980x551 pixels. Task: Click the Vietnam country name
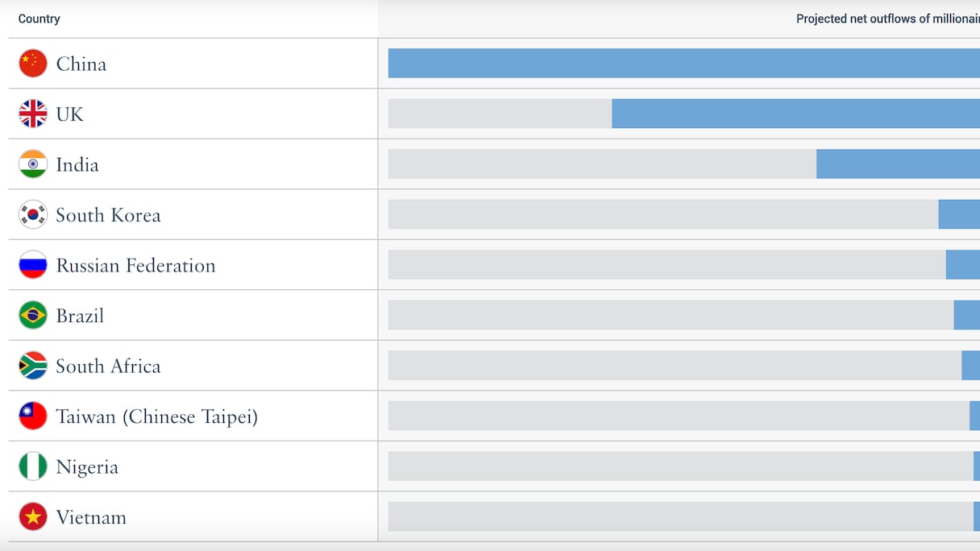click(91, 517)
